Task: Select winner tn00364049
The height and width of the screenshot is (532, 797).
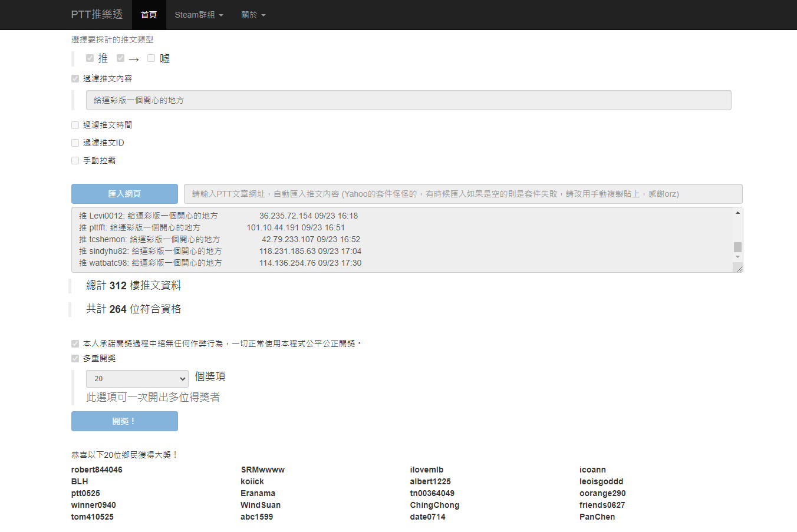Action: click(x=432, y=493)
